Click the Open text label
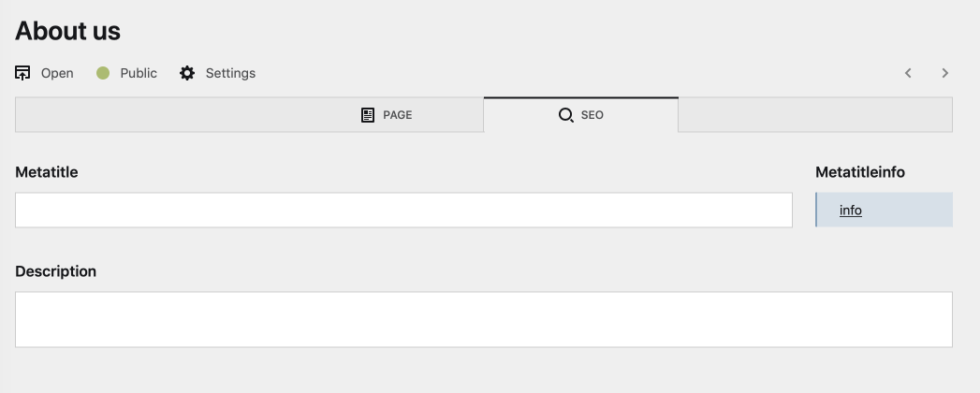Screen dimensions: 980x393 (57, 73)
